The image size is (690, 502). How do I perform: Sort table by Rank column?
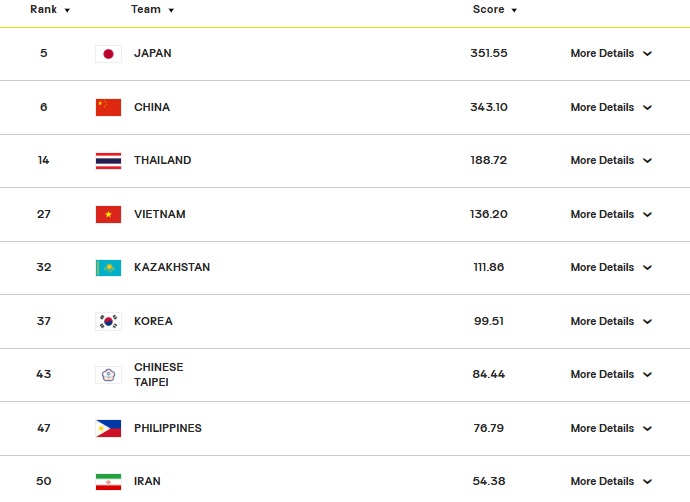point(50,9)
